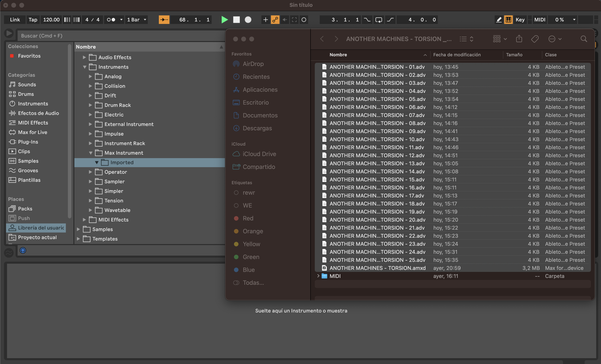
Task: Enable draw mode with the pencil icon
Action: click(498, 20)
